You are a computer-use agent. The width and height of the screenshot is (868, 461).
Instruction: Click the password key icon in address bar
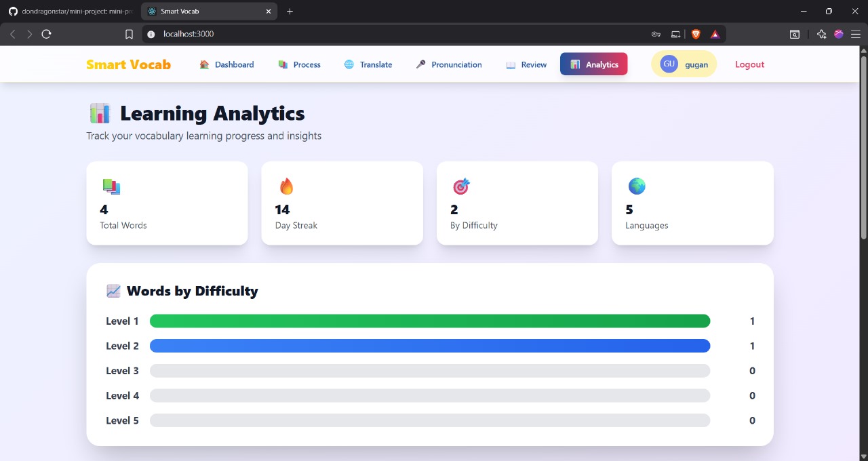[x=656, y=34]
